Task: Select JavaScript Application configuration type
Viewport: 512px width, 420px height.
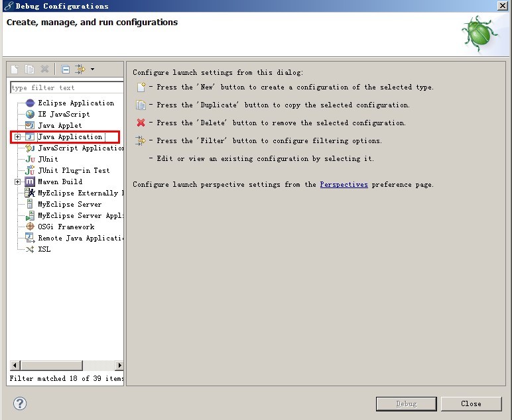Action: coord(81,148)
